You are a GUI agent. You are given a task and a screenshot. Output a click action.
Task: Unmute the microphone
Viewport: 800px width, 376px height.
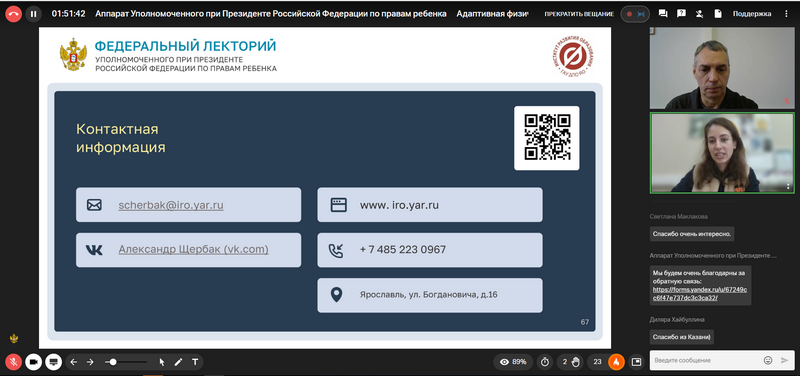click(x=13, y=362)
